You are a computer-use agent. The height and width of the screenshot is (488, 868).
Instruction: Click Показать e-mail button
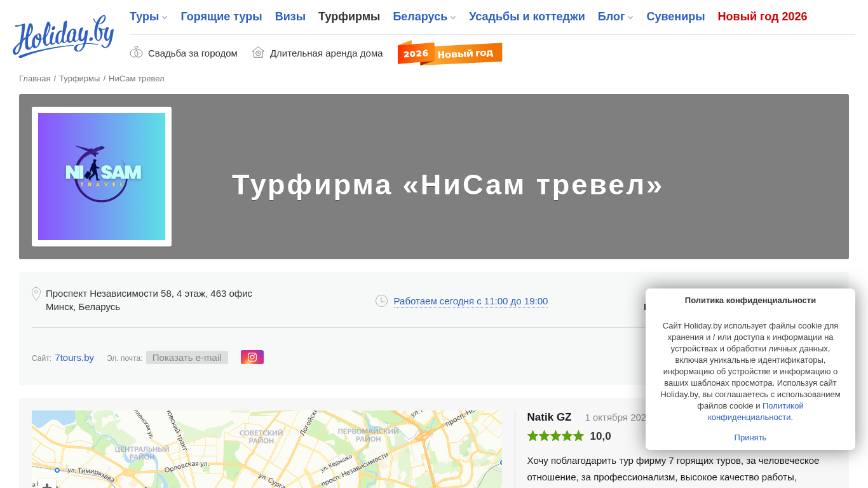[187, 357]
